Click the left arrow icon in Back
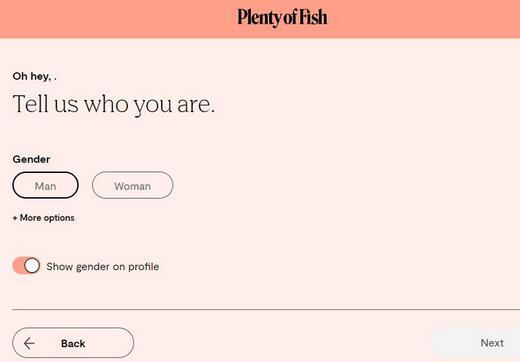This screenshot has height=362, width=520. click(x=29, y=343)
